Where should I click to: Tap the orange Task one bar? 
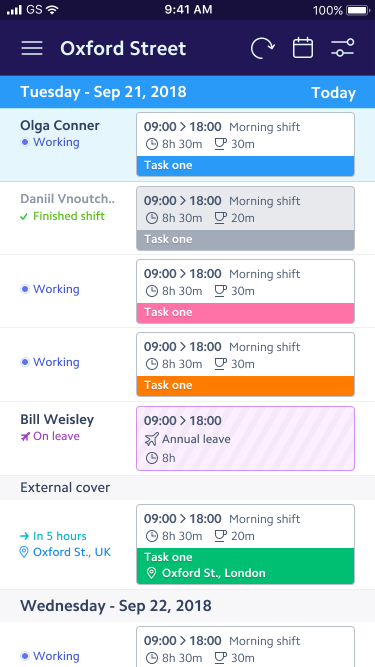(x=245, y=386)
